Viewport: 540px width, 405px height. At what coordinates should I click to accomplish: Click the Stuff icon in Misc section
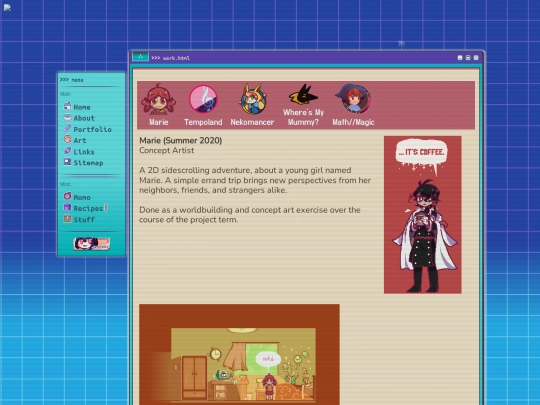(x=68, y=218)
